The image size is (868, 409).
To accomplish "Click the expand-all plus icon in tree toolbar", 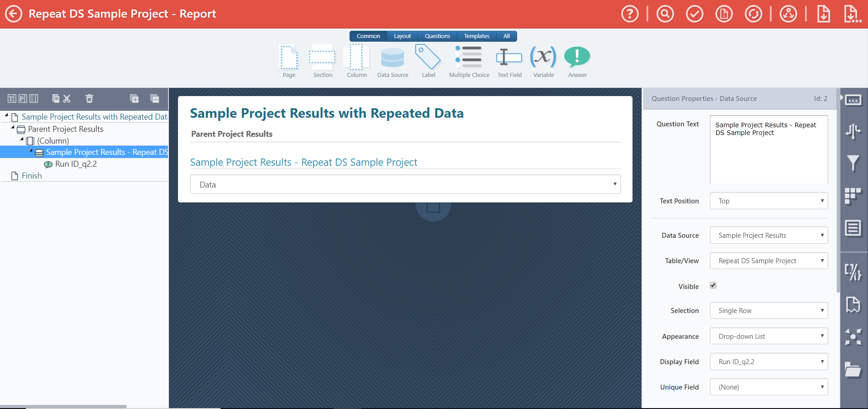I will (134, 98).
